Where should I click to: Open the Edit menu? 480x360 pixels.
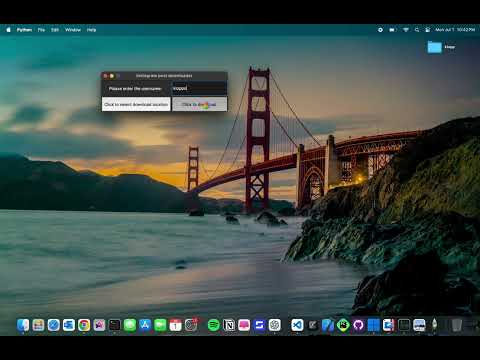pyautogui.click(x=55, y=30)
